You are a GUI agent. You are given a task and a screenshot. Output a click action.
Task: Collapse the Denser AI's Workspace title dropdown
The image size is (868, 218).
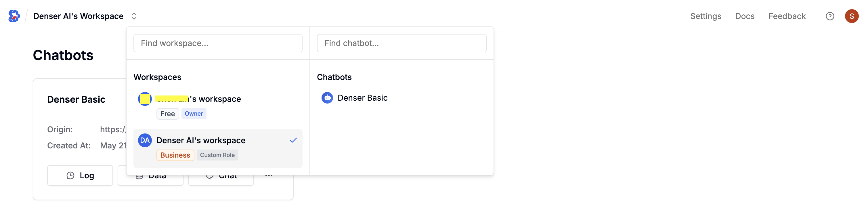point(78,16)
